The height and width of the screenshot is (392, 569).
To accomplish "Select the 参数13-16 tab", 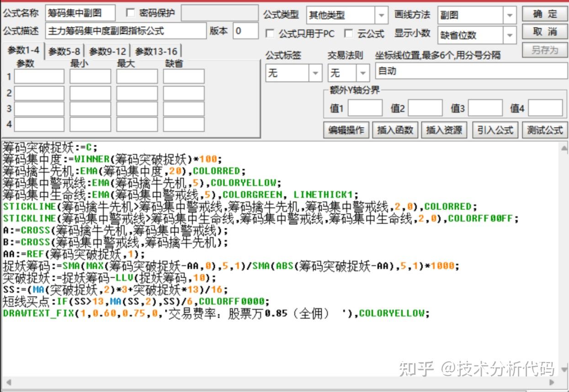I will (156, 51).
